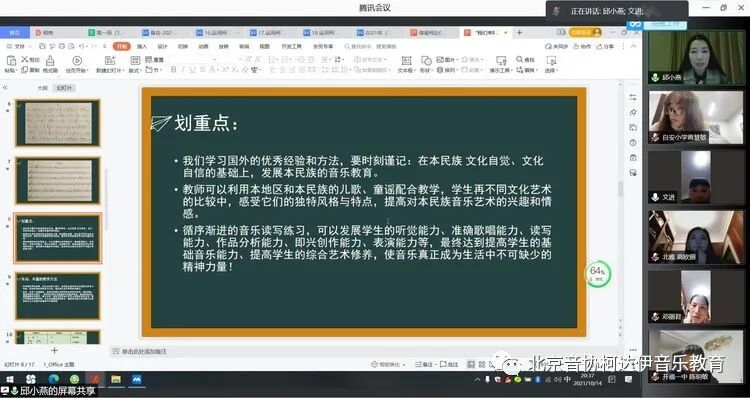Image resolution: width=750 pixels, height=398 pixels.
Task: Switch to the Outline (大纲) panel tab
Action: tap(43, 88)
